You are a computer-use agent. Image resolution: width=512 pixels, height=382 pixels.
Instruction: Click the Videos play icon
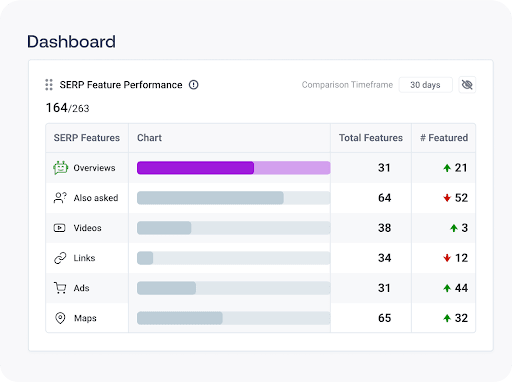(x=60, y=228)
